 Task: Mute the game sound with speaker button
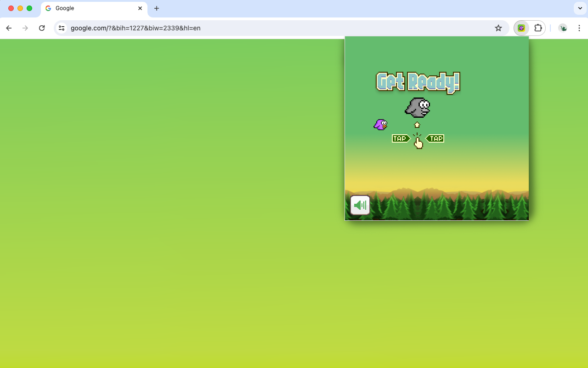click(360, 205)
